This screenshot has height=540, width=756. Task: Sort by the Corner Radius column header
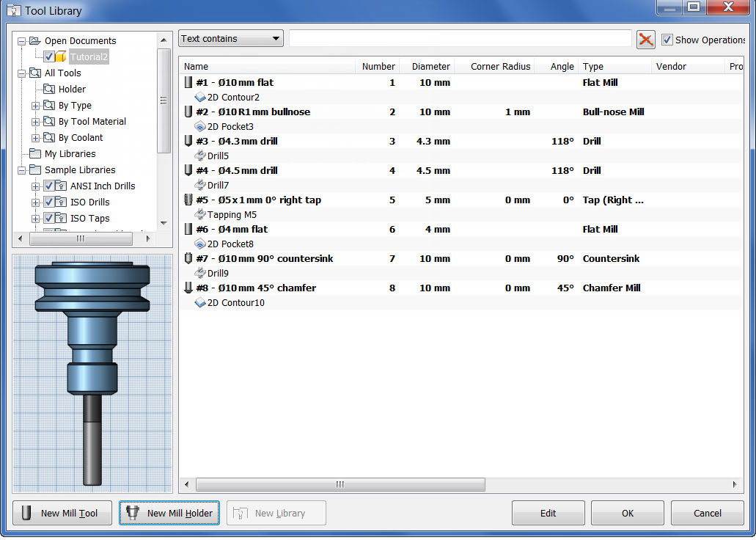495,66
